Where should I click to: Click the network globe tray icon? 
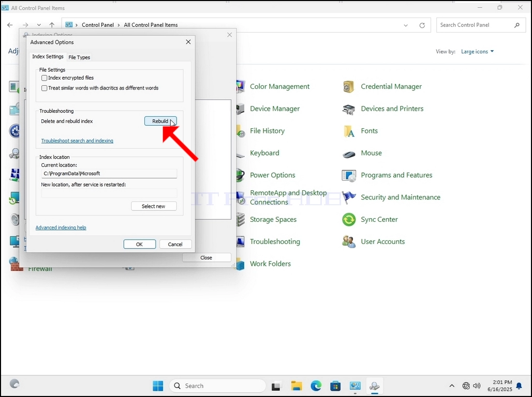click(466, 386)
